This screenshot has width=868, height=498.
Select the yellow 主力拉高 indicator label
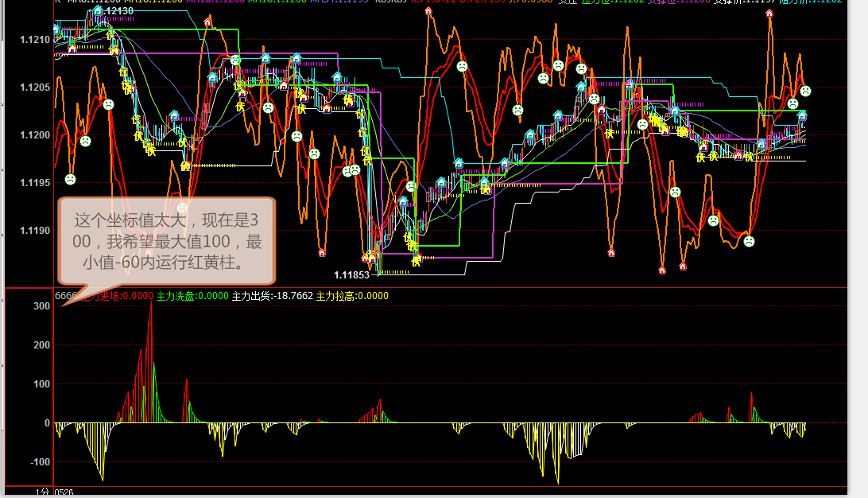352,296
